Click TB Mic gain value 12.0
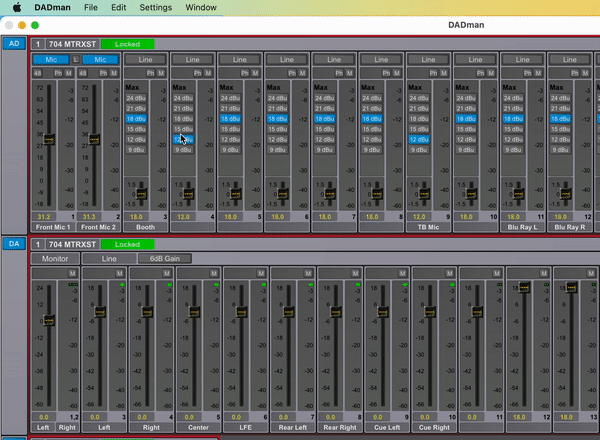The image size is (600, 440). click(419, 217)
